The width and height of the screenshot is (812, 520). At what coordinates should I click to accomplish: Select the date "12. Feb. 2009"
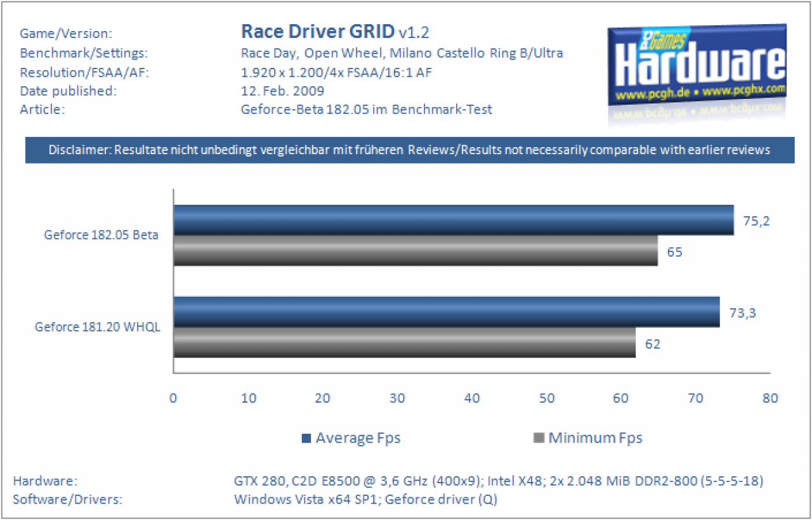(x=282, y=91)
